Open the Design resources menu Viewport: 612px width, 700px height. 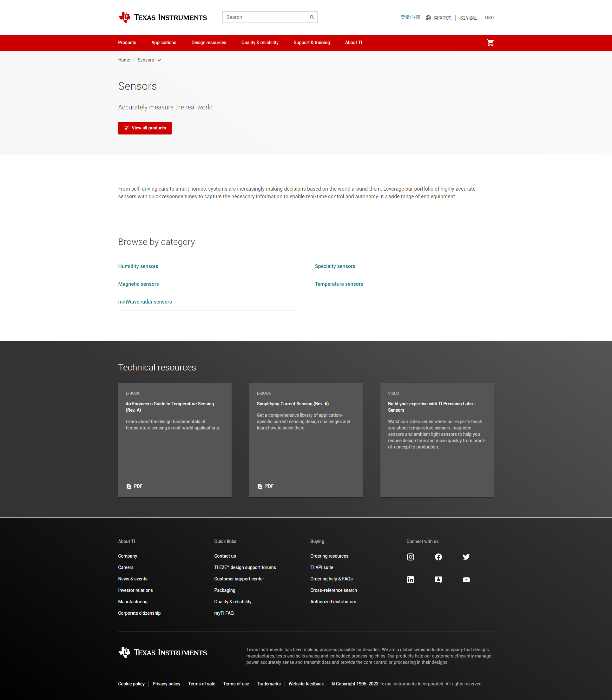coord(209,42)
